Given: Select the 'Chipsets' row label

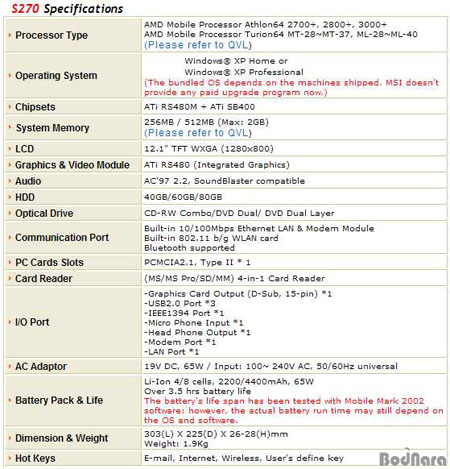Looking at the screenshot, I should pos(35,107).
